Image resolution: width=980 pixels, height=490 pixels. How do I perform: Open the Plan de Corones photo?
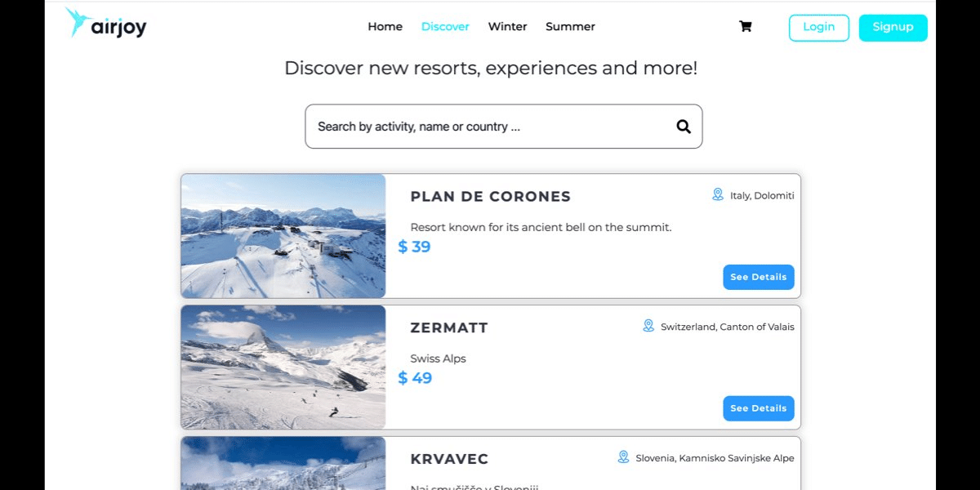pos(283,236)
